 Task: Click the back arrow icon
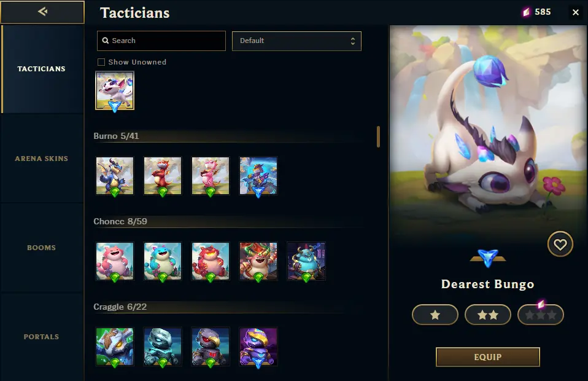pos(42,12)
